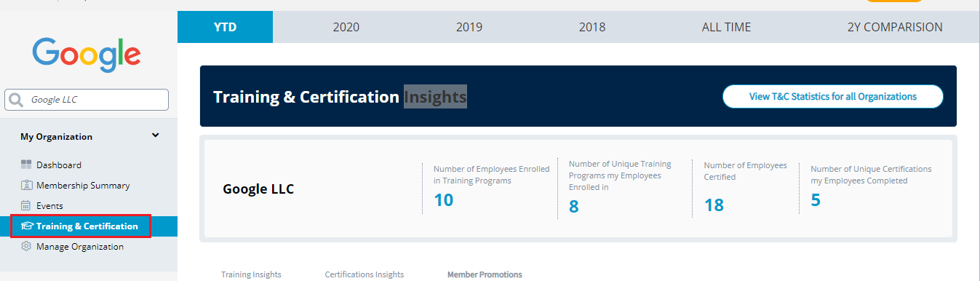
Task: Show the 2018 statistics tab
Action: [592, 28]
